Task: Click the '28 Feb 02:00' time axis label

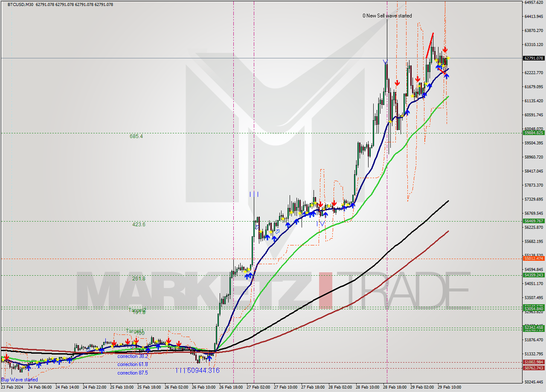Action: point(340,387)
